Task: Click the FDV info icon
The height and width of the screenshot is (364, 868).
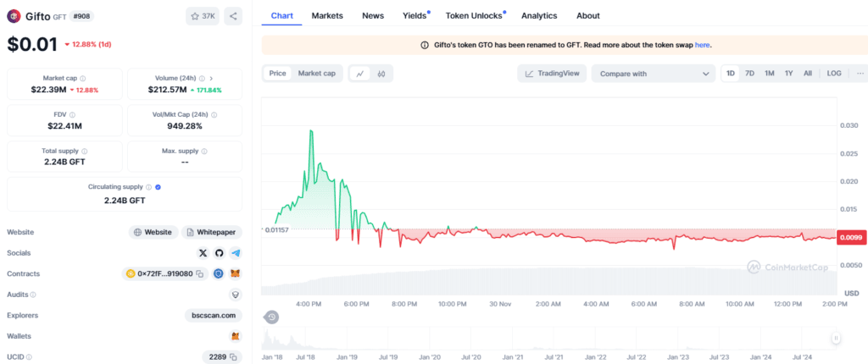Action: [x=72, y=114]
